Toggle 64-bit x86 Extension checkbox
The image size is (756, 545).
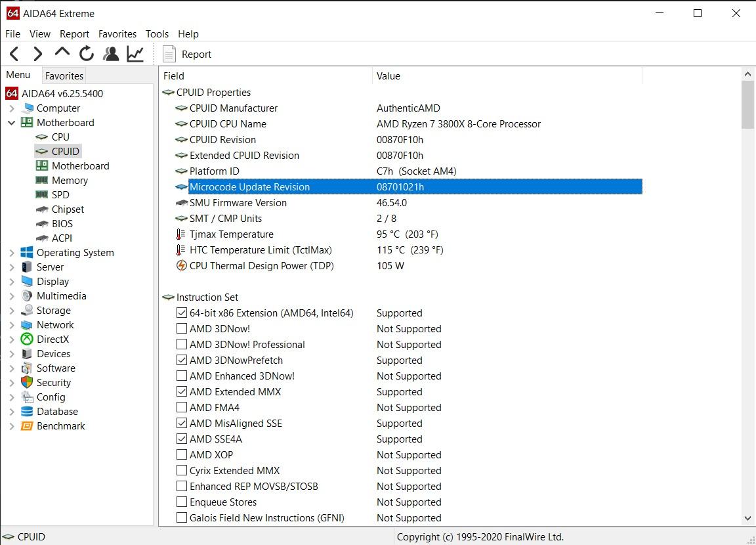(x=182, y=313)
